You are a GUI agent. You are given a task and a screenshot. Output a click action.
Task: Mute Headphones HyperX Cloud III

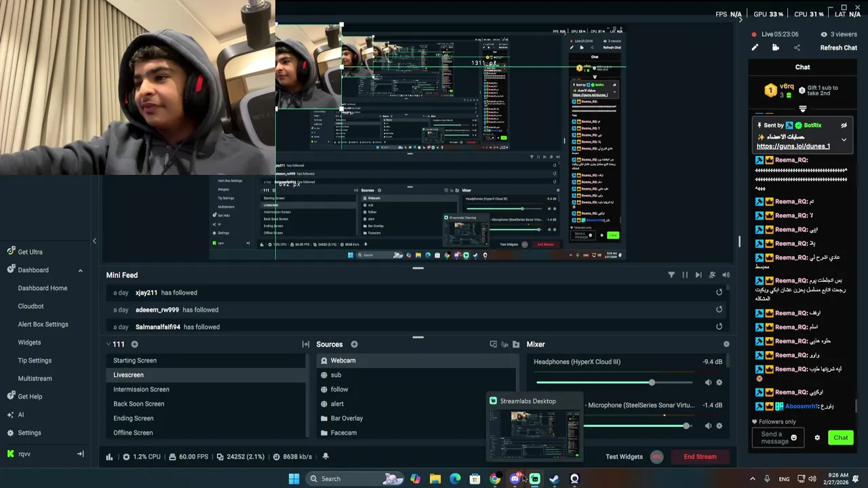click(x=708, y=382)
